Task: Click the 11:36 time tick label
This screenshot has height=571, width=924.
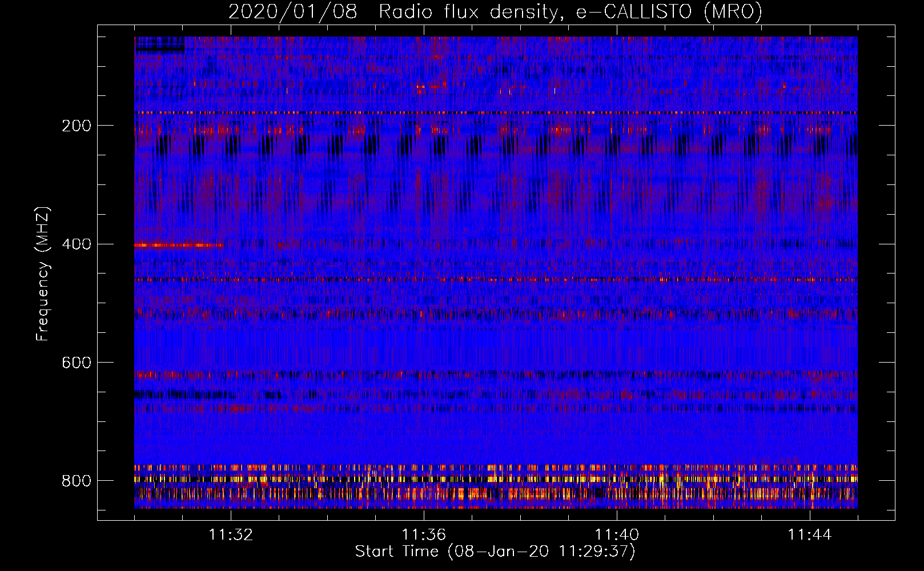Action: point(424,535)
